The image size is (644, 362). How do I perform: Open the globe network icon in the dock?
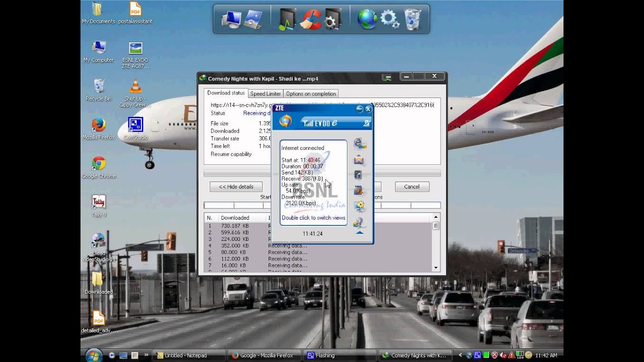click(367, 19)
